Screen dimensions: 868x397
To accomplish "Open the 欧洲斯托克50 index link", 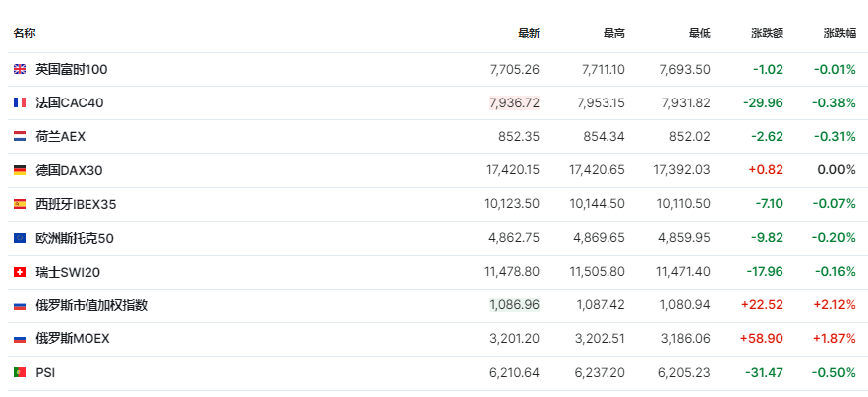I will pos(75,238).
